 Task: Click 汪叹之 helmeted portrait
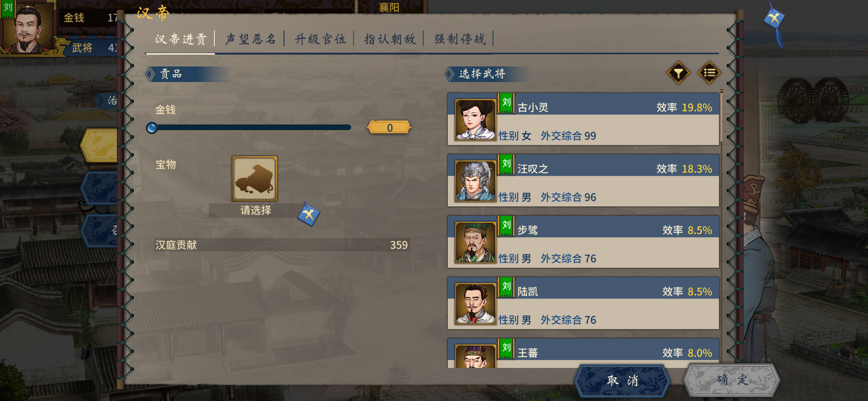point(475,181)
